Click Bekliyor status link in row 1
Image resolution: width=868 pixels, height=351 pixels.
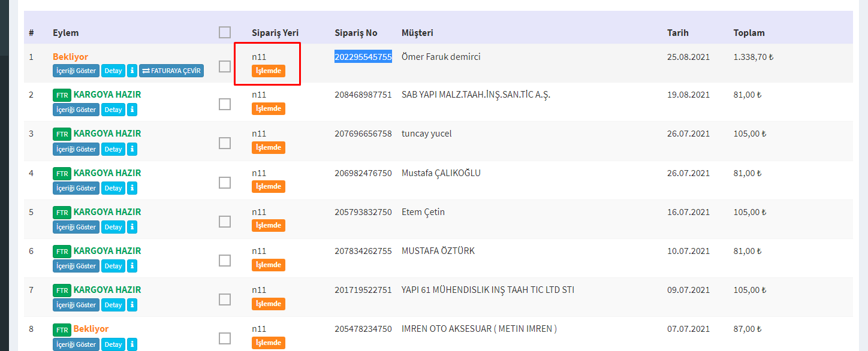click(70, 57)
